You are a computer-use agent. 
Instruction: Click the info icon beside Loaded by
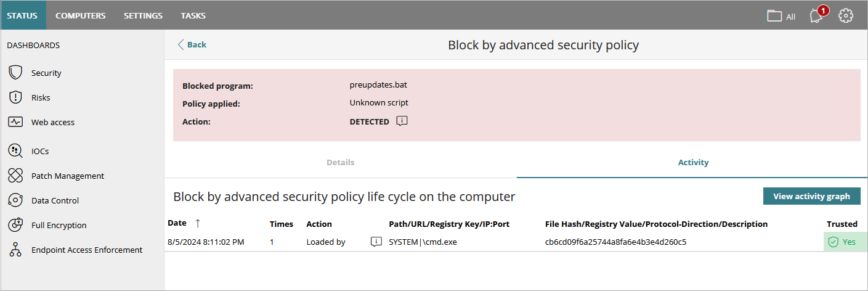tap(376, 242)
